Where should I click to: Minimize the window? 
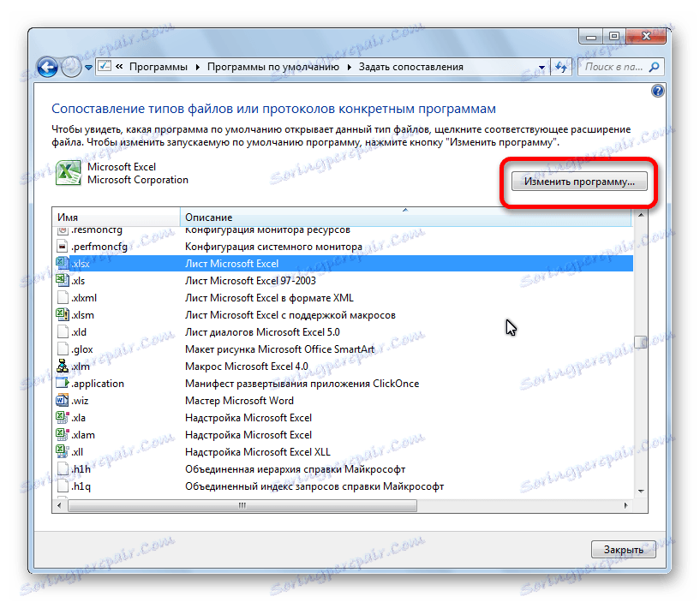(x=591, y=37)
